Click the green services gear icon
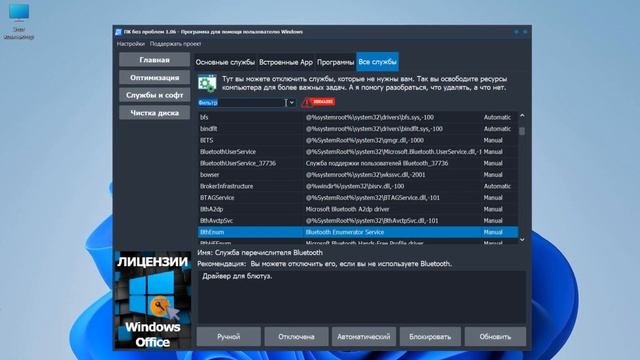The height and width of the screenshot is (360, 640). pyautogui.click(x=207, y=83)
